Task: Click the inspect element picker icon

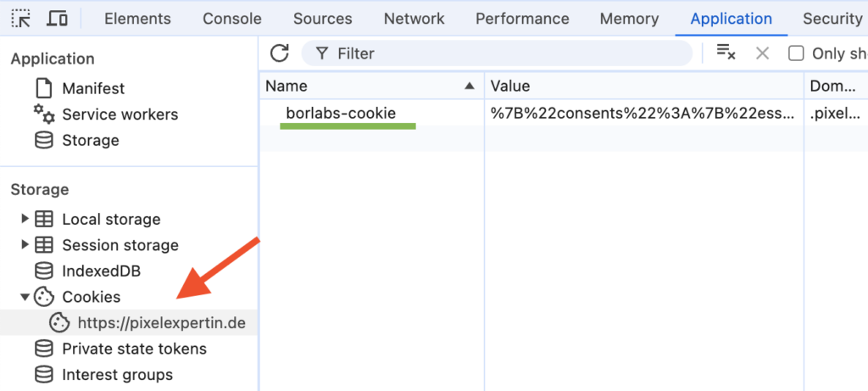Action: tap(22, 19)
